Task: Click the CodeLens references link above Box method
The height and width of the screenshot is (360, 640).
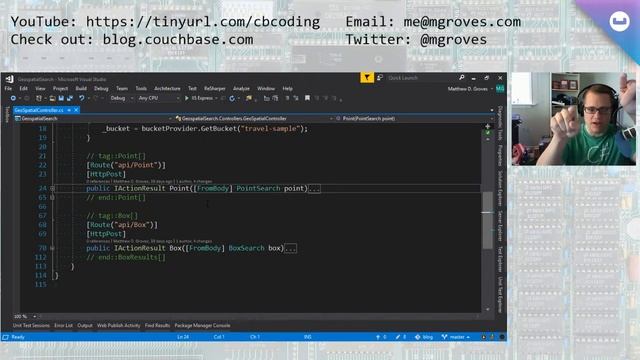Action: pyautogui.click(x=98, y=241)
